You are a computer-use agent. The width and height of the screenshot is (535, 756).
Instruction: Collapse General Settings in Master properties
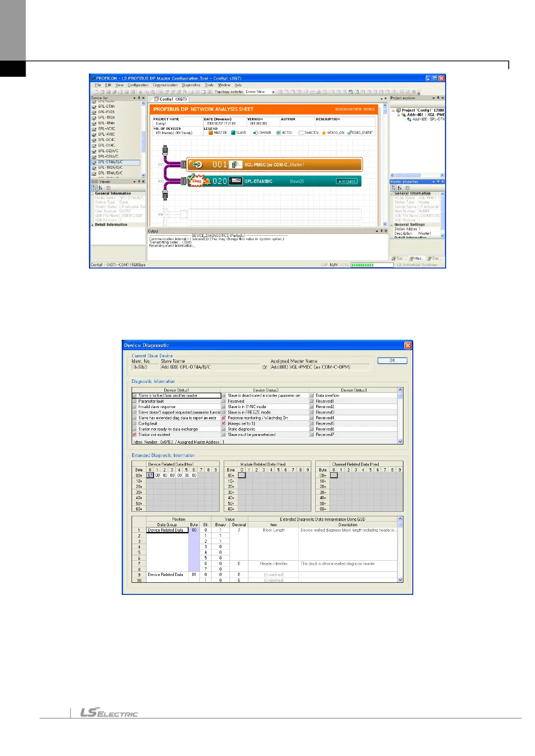(x=392, y=225)
